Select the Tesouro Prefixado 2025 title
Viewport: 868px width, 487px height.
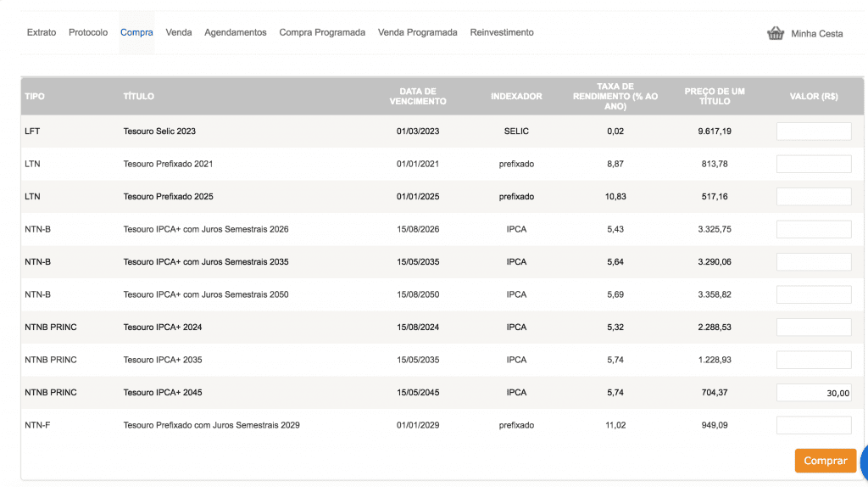[x=168, y=197]
